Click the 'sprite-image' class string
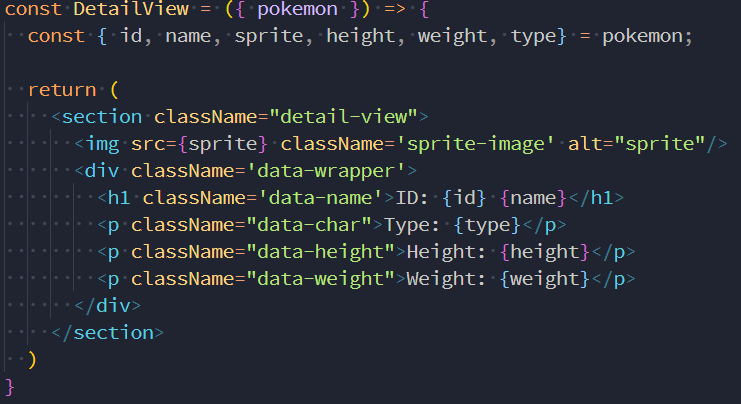741x404 pixels. [474, 144]
